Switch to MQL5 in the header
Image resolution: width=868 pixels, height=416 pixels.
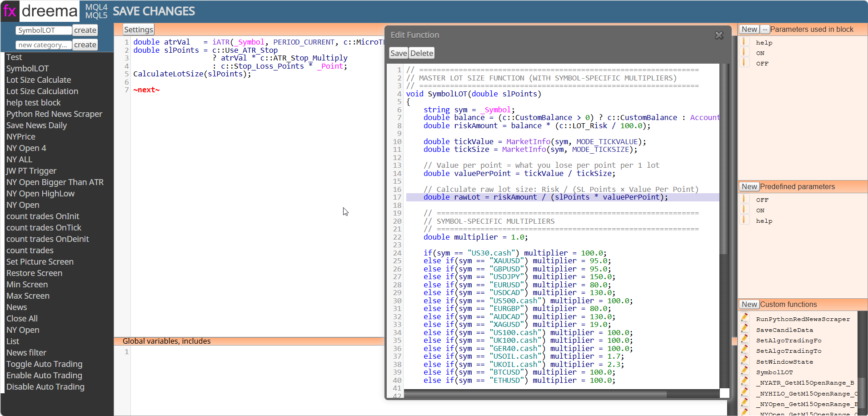tap(96, 15)
